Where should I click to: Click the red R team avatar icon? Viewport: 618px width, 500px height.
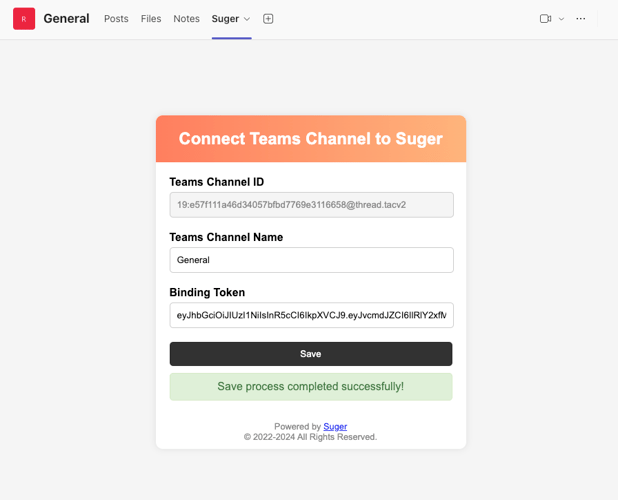pos(24,19)
